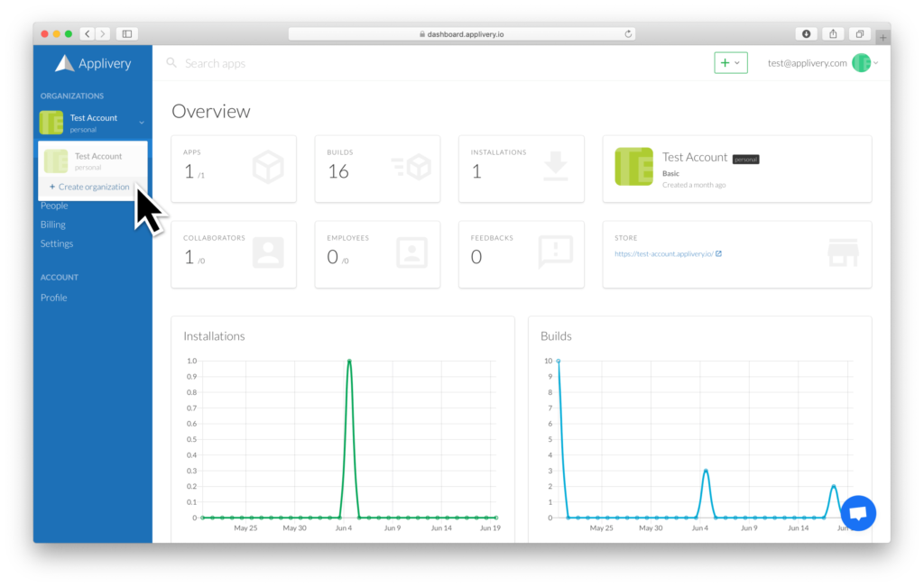Click the personal badge next to Test Account

click(745, 159)
